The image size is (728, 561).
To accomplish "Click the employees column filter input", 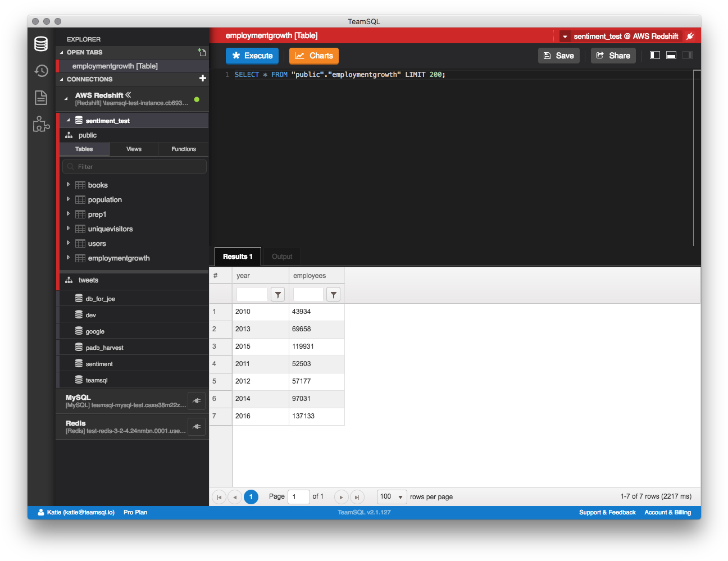I will (x=308, y=294).
